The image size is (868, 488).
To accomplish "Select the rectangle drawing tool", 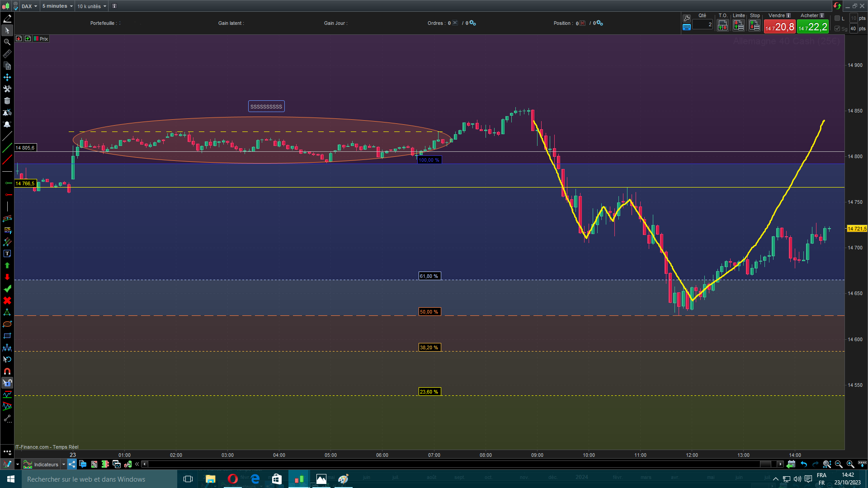I will coord(7,336).
